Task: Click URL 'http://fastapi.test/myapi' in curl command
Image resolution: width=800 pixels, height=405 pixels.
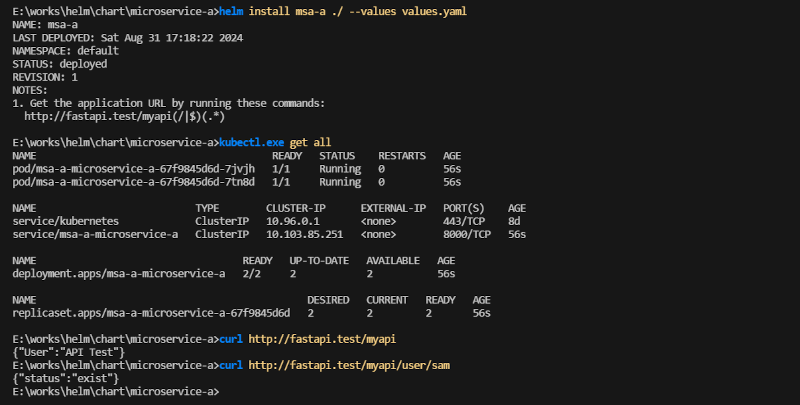Action: click(x=322, y=339)
